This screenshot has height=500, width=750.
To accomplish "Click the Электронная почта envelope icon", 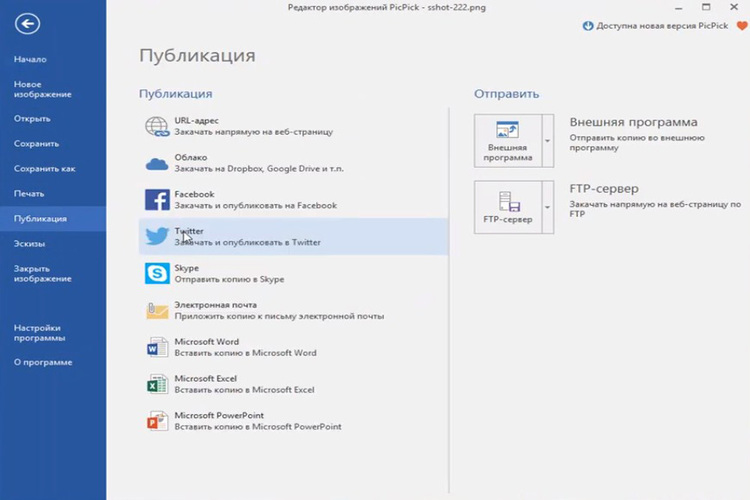I will (x=157, y=311).
